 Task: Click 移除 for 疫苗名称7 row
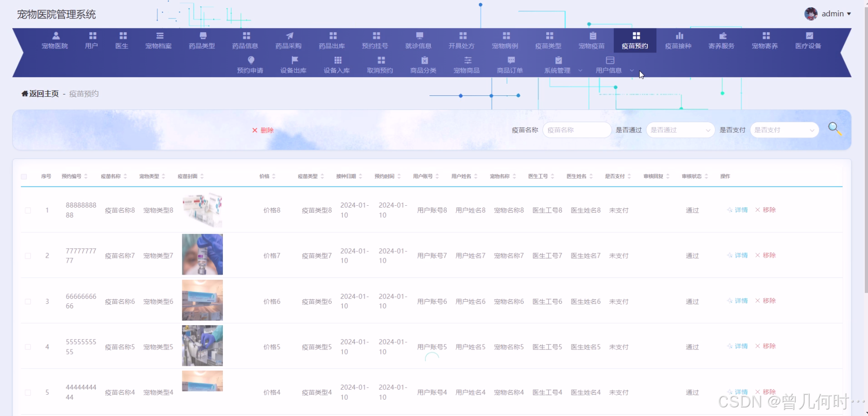[765, 255]
